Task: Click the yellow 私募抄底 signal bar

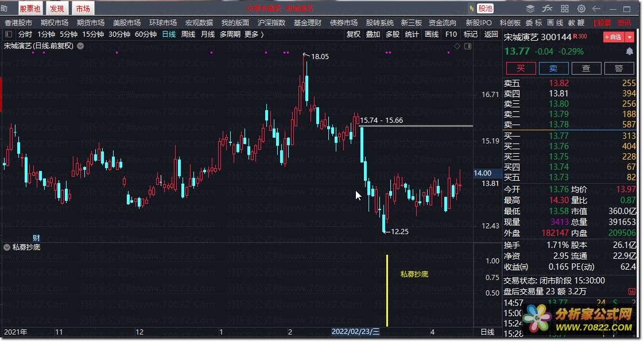Action: click(x=387, y=291)
